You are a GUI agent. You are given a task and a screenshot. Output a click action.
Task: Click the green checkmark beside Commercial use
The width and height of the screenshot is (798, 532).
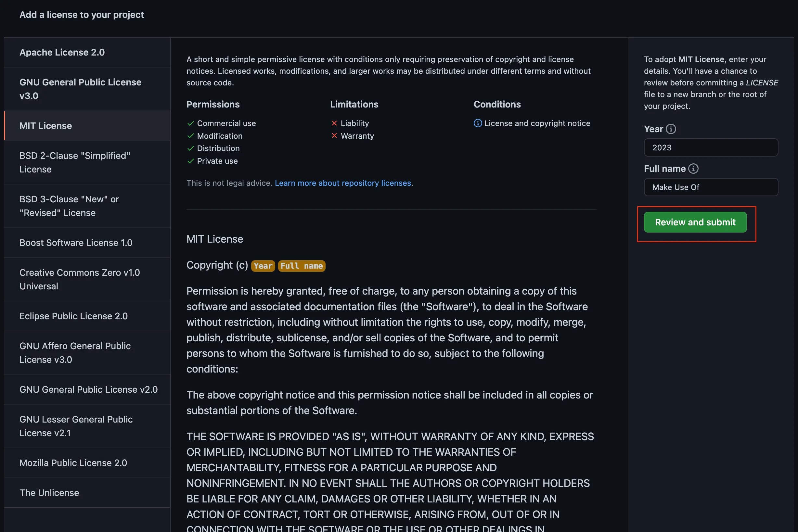coord(190,123)
